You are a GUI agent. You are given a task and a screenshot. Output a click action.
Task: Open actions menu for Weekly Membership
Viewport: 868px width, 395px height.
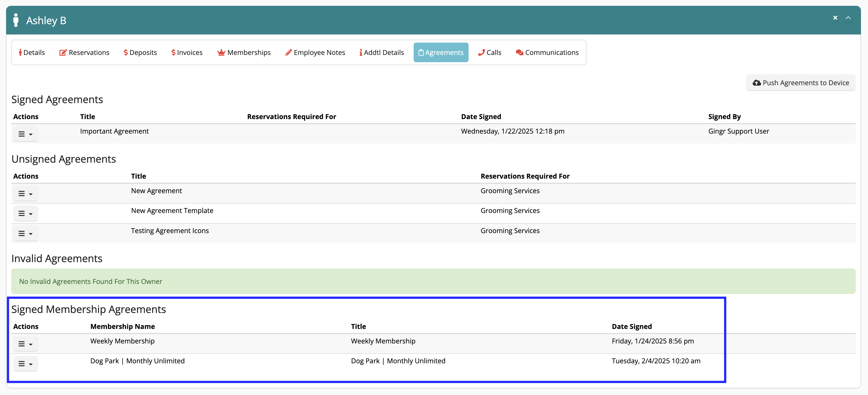pos(26,344)
